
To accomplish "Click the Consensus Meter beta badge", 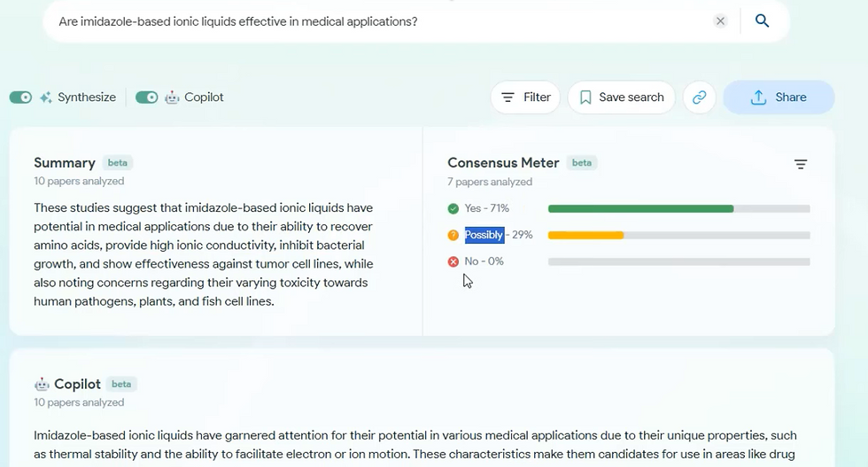I will point(582,163).
